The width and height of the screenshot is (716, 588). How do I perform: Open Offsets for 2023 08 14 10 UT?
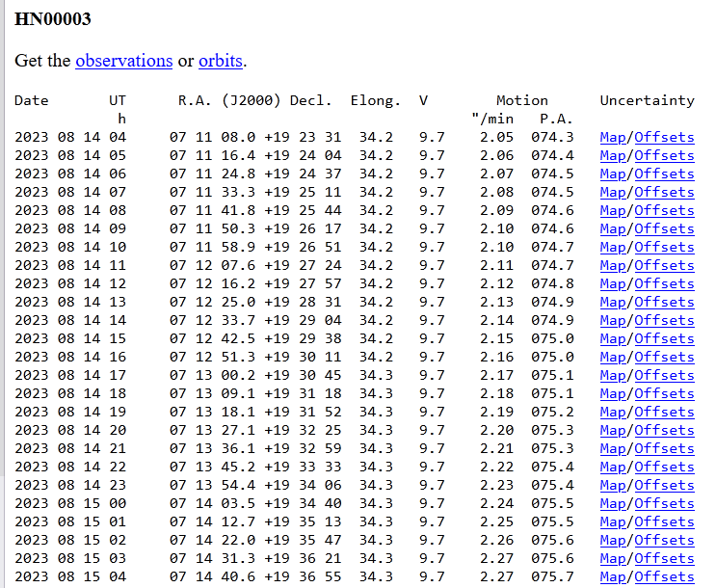coord(664,247)
